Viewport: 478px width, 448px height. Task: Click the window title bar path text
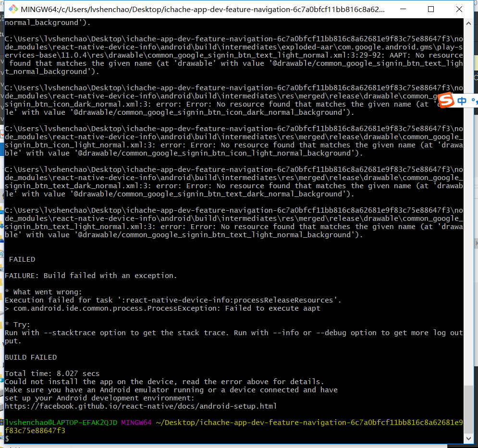click(x=202, y=10)
